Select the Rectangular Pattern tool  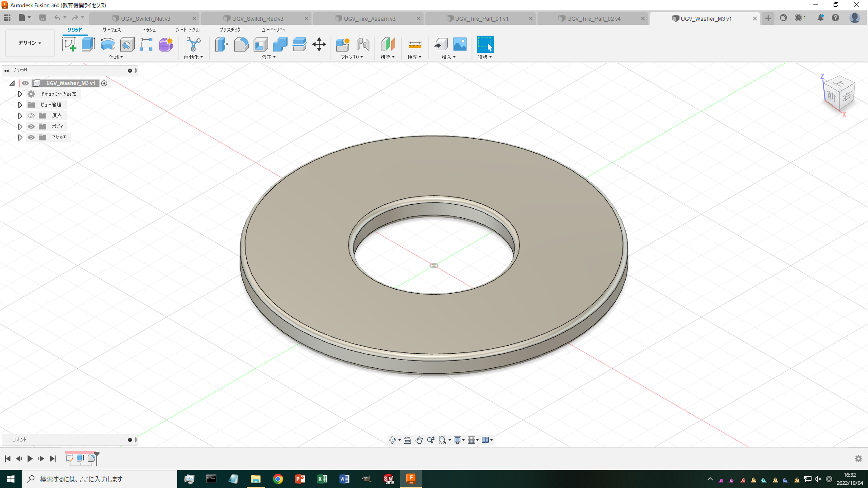[x=146, y=44]
